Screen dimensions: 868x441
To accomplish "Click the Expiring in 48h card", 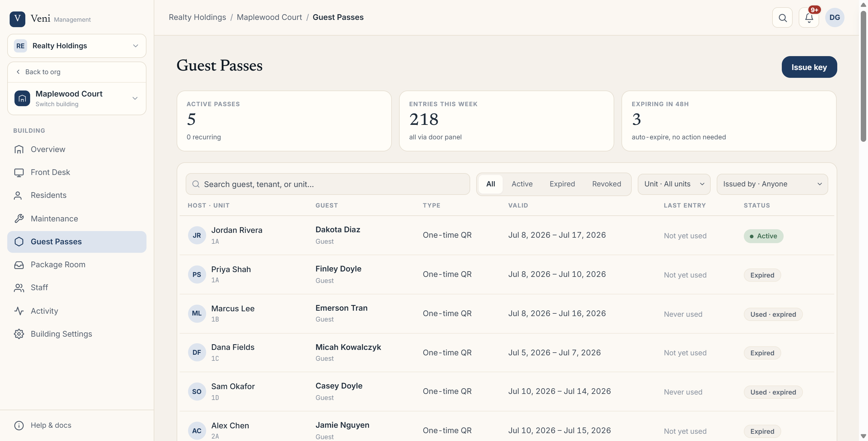I will click(729, 121).
